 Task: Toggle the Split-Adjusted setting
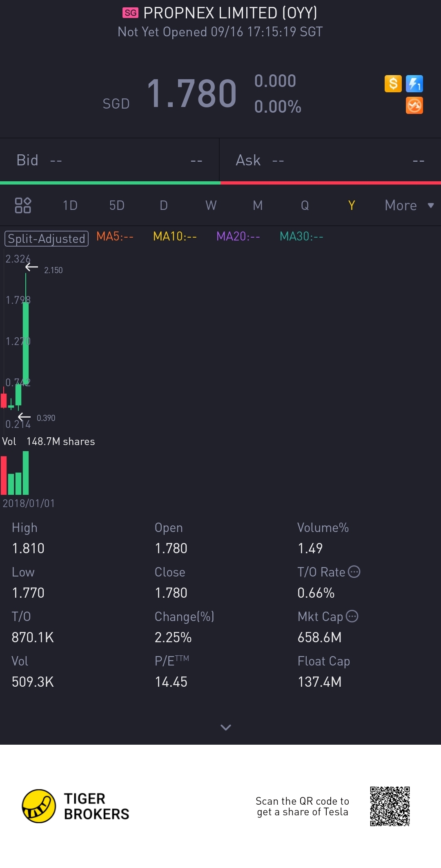47,238
